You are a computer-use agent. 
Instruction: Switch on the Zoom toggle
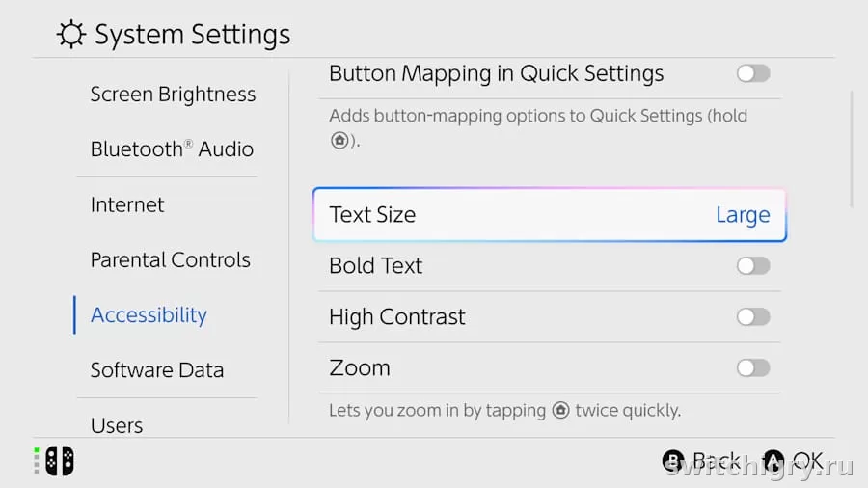pos(753,367)
